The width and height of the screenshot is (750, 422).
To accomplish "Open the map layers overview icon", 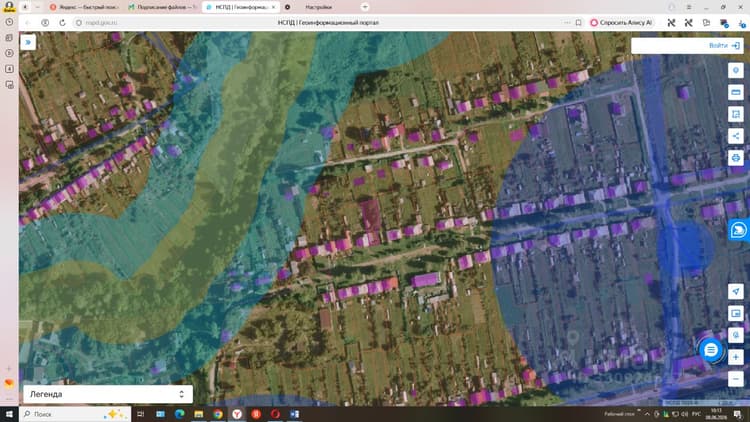I will pyautogui.click(x=736, y=313).
